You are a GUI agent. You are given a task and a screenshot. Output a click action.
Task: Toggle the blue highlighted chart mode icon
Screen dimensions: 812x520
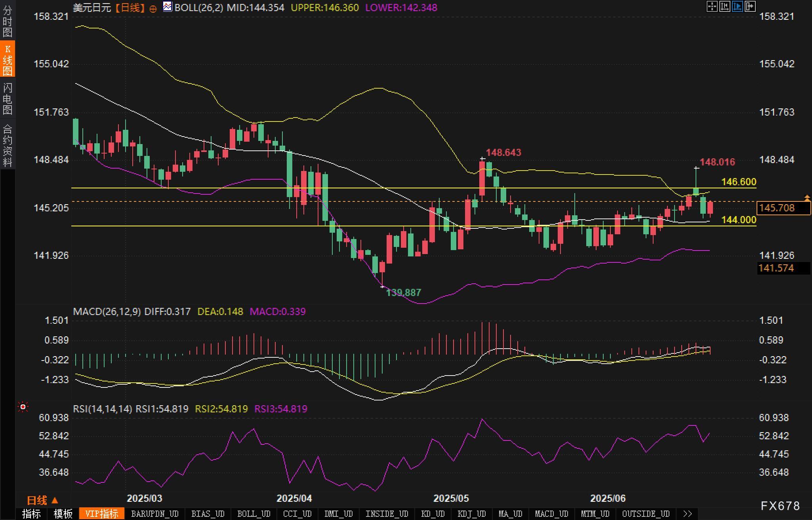(x=737, y=6)
